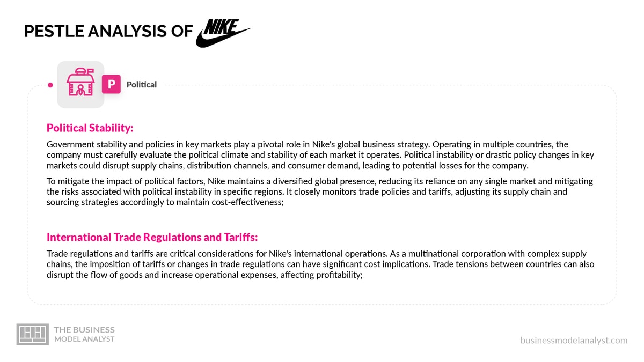Screen dimensions: 644x362
Task: Click 'MODEL ANALYST' footer text line
Action: (x=84, y=339)
